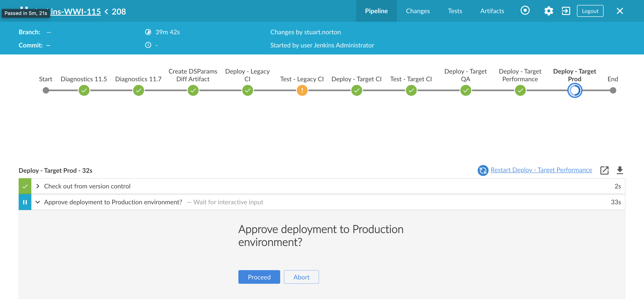Click the running Deploy - Target Prod node
Image resolution: width=644 pixels, height=306 pixels.
(574, 90)
